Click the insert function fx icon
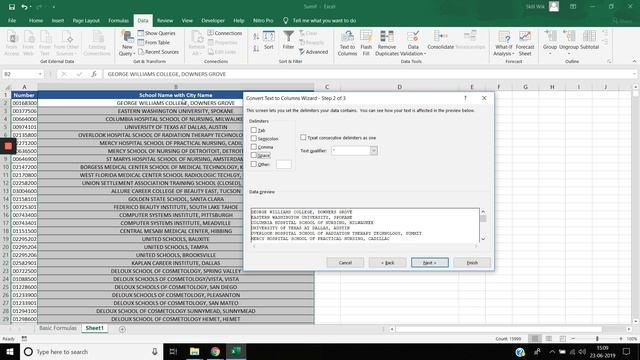 (x=94, y=74)
